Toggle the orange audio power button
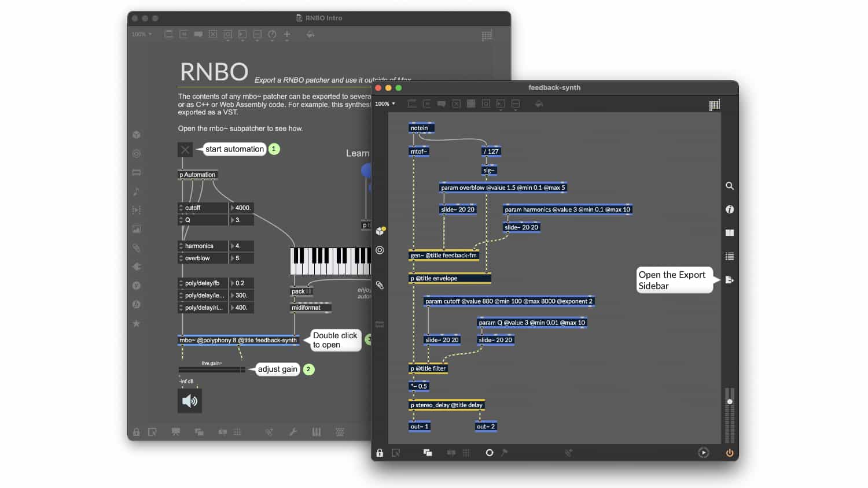 (730, 453)
